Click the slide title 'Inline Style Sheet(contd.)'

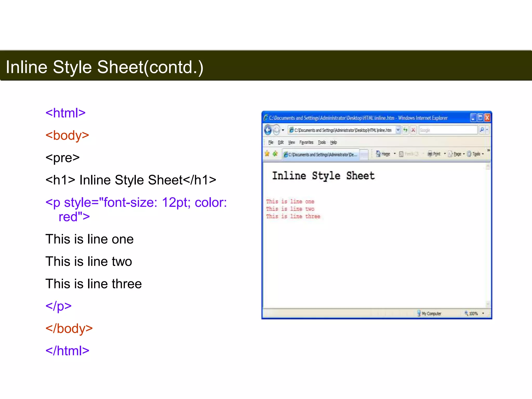point(104,67)
